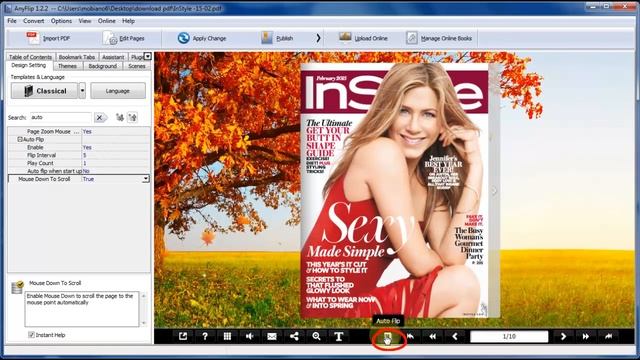Click the Import PDF toolbar icon
The image size is (640, 360).
point(33,38)
